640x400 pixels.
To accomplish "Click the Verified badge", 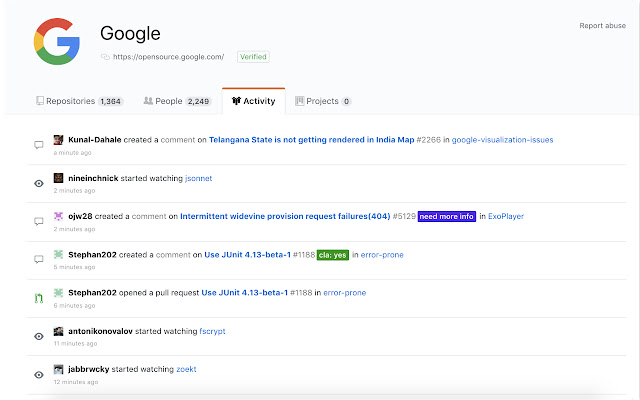I will click(253, 57).
